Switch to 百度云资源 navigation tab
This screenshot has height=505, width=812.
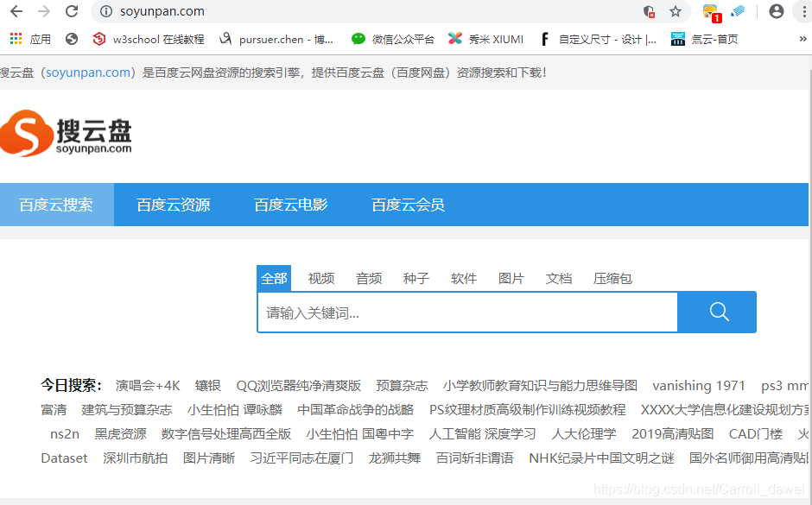pos(173,205)
